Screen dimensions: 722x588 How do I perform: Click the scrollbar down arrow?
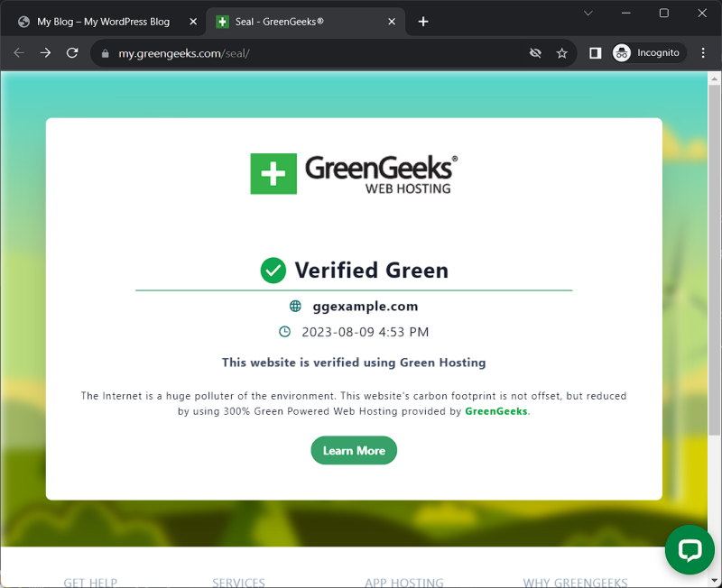pyautogui.click(x=714, y=581)
